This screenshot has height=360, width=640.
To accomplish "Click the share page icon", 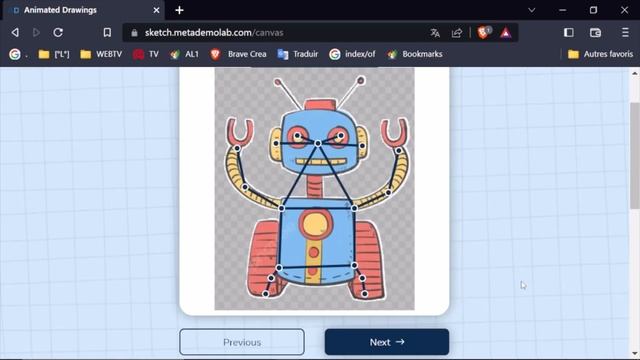I will pyautogui.click(x=457, y=33).
